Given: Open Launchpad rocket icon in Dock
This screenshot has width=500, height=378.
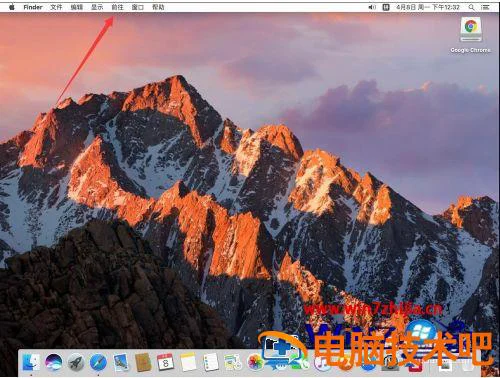Looking at the screenshot, I should pyautogui.click(x=76, y=362).
